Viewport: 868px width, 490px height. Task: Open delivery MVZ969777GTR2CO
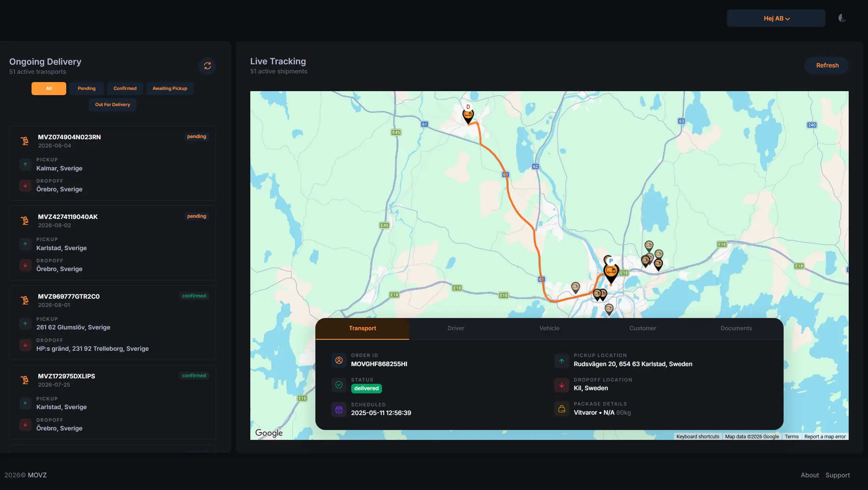tap(112, 323)
